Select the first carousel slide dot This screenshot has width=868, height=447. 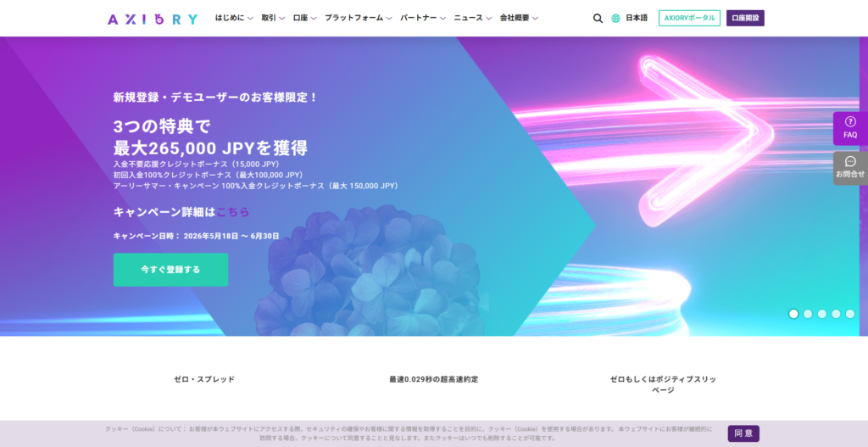click(x=793, y=314)
